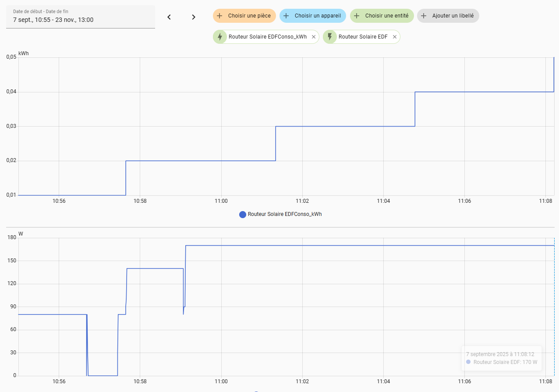Image resolution: width=559 pixels, height=392 pixels.
Task: Go to the previous date range
Action: click(169, 17)
